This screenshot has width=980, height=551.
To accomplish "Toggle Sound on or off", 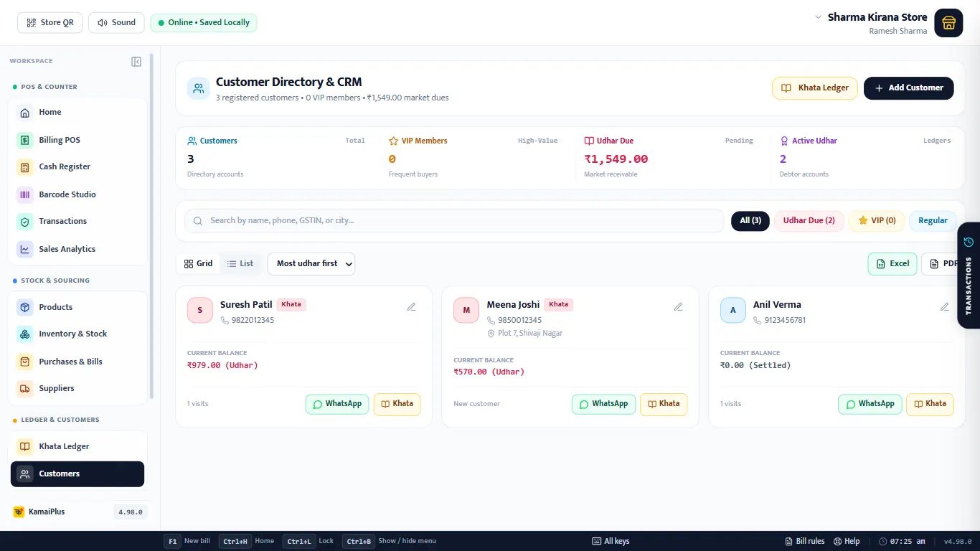I will coord(116,23).
